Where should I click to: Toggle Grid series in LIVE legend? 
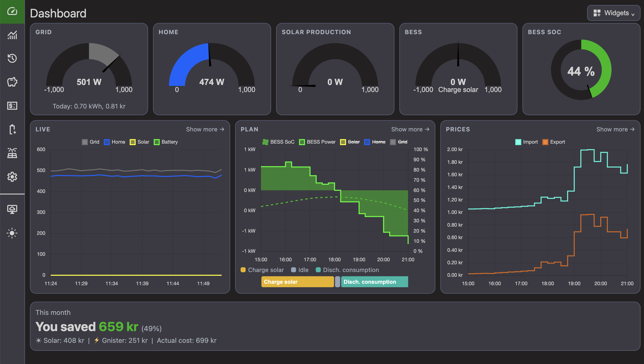91,142
